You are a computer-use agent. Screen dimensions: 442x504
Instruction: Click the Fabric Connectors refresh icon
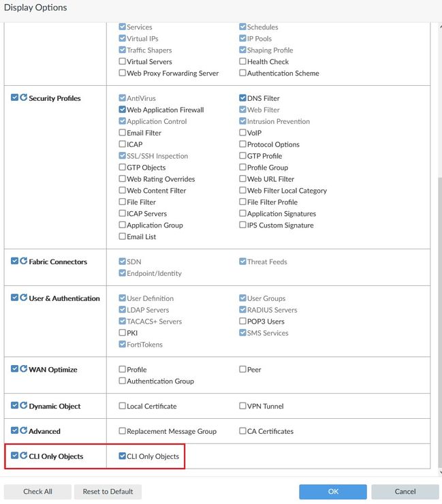(24, 262)
